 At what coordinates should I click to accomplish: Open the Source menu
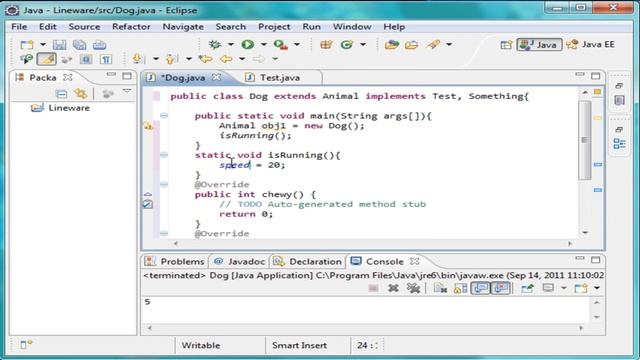[x=84, y=27]
